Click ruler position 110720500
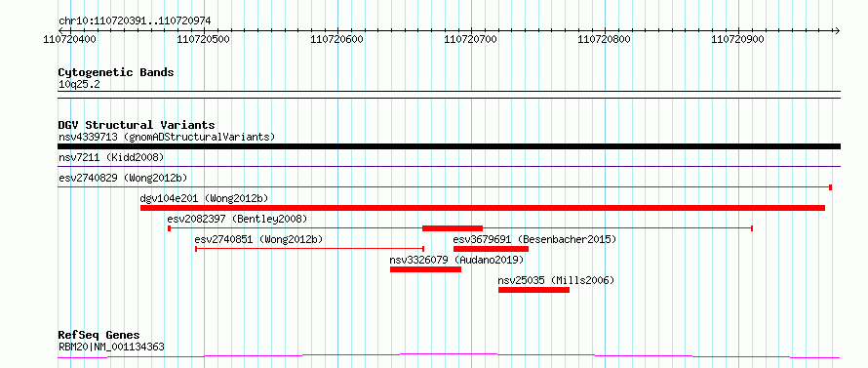 tap(204, 39)
